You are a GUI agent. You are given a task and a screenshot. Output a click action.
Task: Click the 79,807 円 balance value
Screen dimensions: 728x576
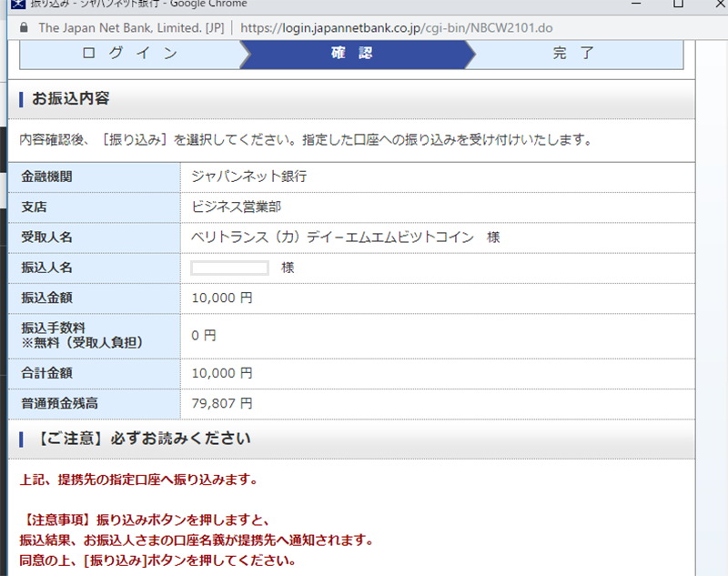pos(222,403)
